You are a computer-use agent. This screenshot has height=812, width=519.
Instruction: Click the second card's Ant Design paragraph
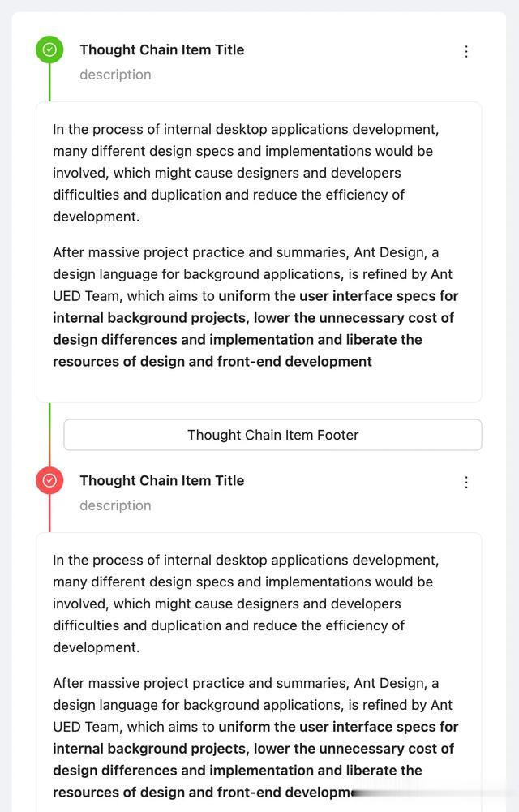click(255, 737)
